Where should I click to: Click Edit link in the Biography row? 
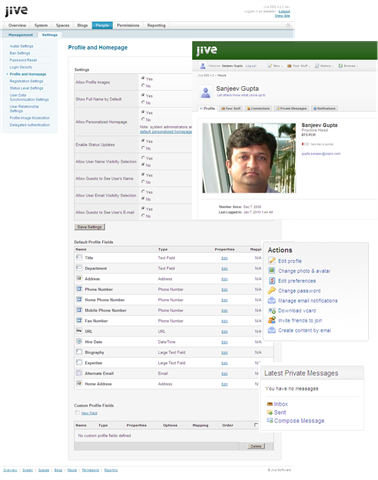tap(225, 352)
